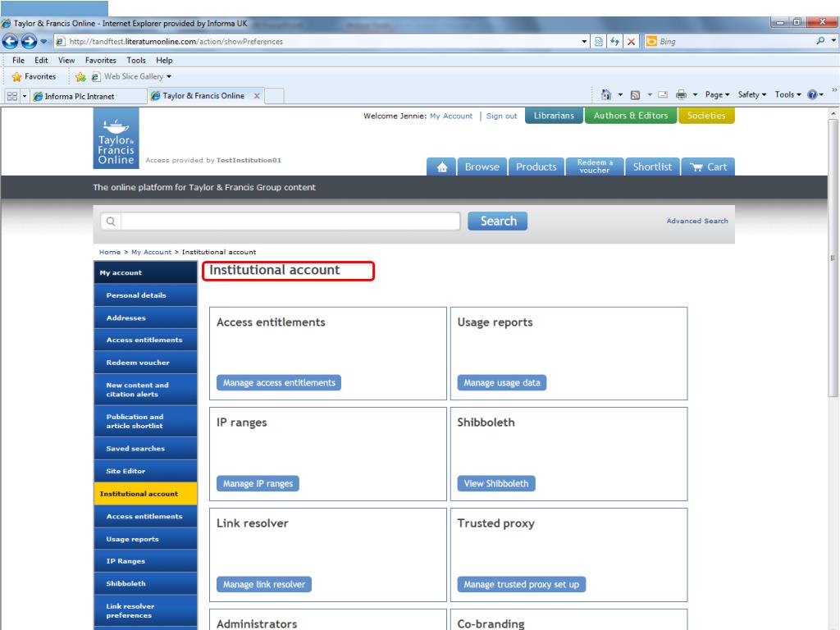Open the Help menu
This screenshot has height=630, width=840.
[x=164, y=60]
